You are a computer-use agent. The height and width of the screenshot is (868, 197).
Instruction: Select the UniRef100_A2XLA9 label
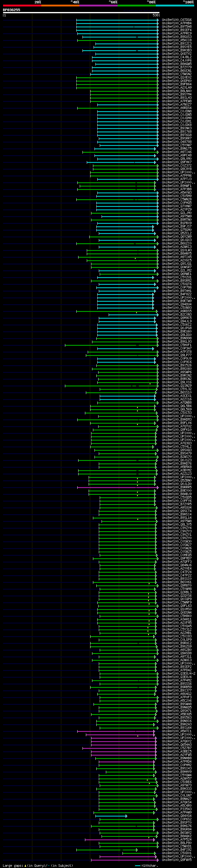click(177, 88)
